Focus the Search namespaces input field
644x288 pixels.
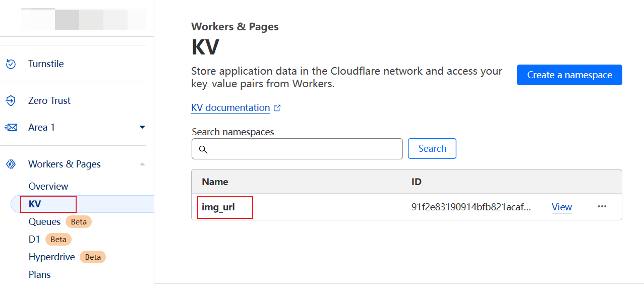point(303,149)
